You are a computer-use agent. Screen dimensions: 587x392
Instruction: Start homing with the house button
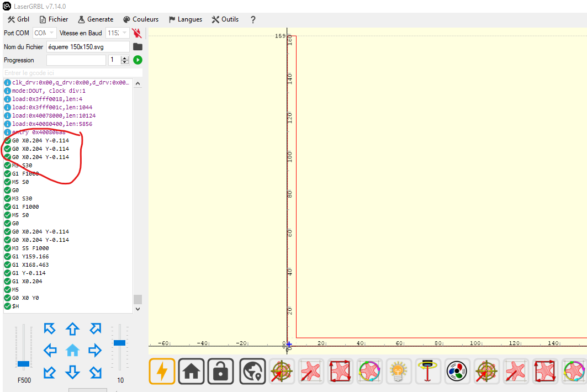click(x=191, y=371)
